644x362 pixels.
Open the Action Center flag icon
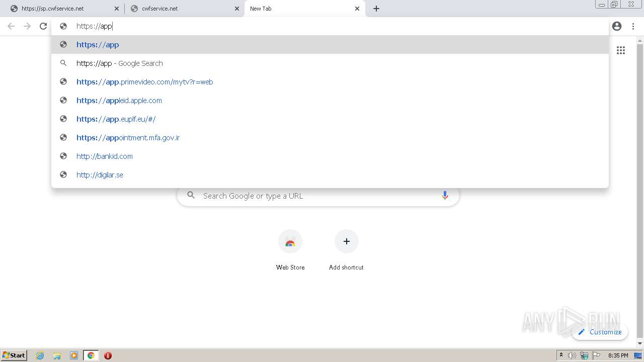596,355
